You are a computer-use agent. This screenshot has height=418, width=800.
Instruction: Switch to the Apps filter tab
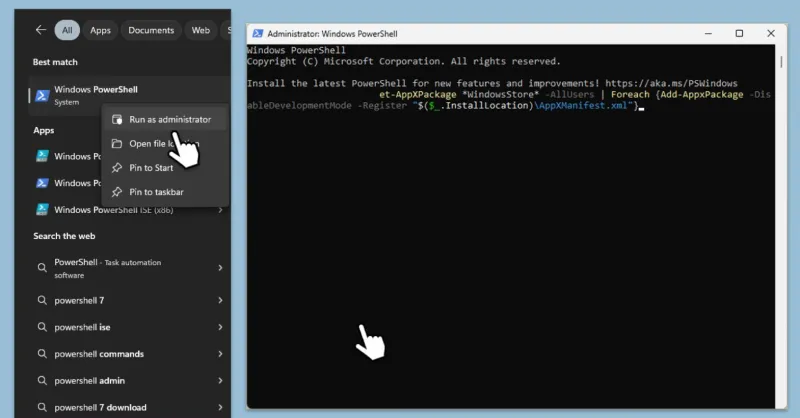(100, 30)
